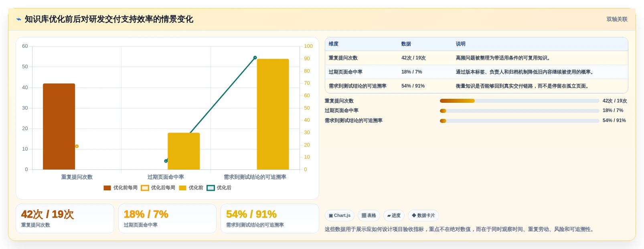Screen dimensions: 644x249
Task: Click x-axis label 需求到测试结论的可追溯率
Action: tap(255, 177)
